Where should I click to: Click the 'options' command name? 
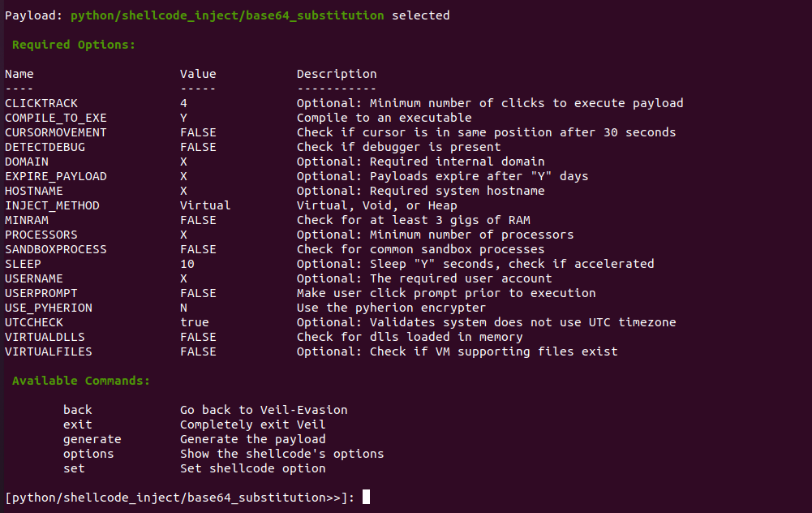[x=88, y=454]
